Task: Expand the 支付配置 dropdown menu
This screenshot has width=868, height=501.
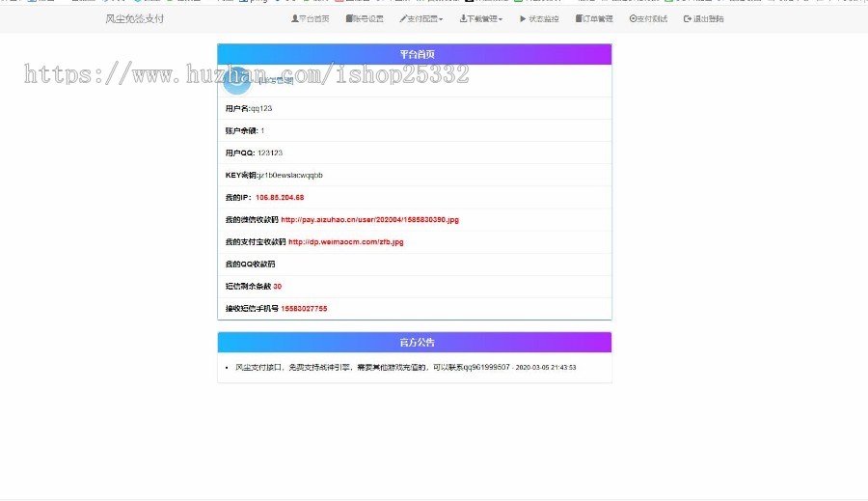Action: pyautogui.click(x=421, y=19)
